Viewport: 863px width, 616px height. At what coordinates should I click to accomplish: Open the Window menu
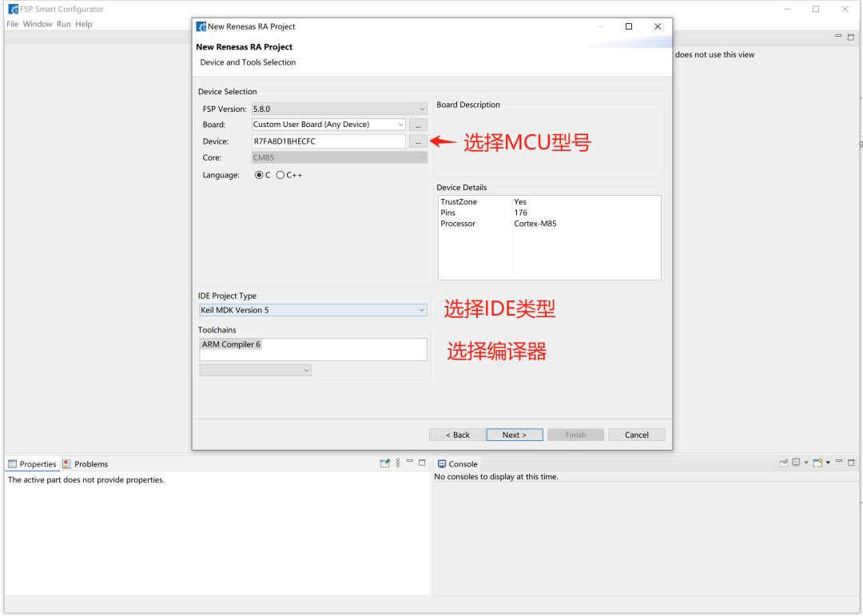[x=38, y=24]
